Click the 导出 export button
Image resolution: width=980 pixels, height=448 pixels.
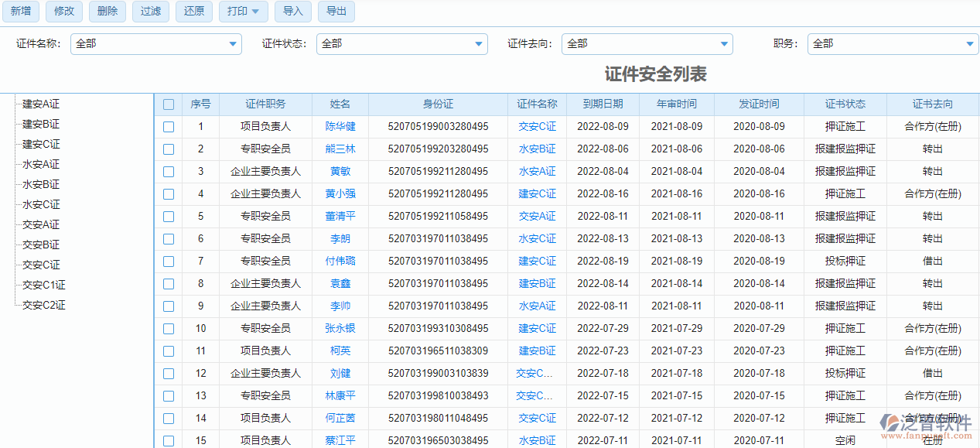point(336,12)
